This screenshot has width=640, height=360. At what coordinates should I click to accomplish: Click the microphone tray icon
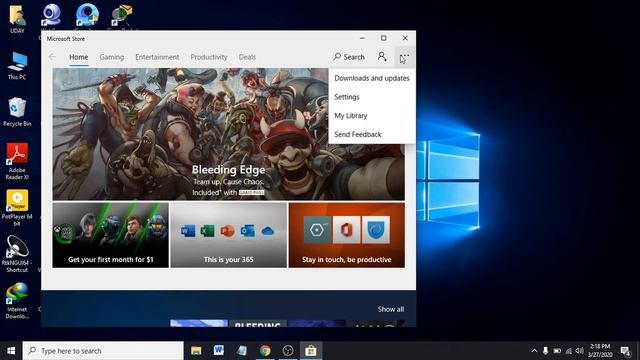tap(545, 351)
